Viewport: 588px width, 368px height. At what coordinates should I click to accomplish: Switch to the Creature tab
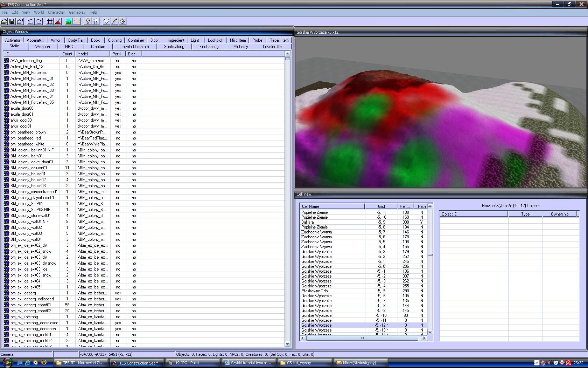[x=98, y=47]
